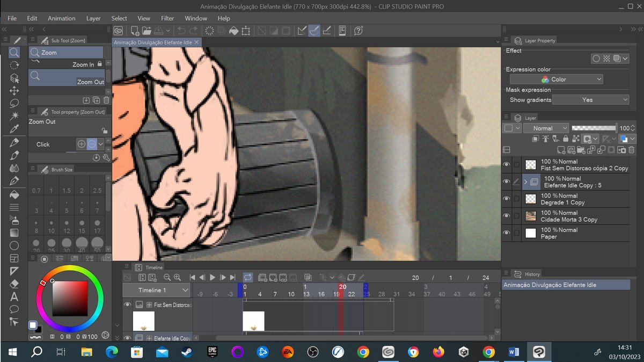Open the File menu
This screenshot has height=362, width=644.
[x=12, y=18]
